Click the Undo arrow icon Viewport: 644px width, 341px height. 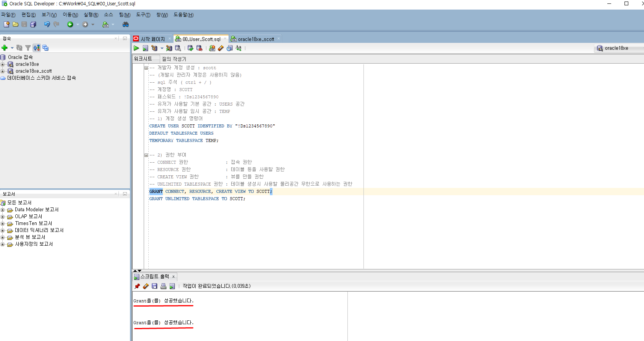pyautogui.click(x=47, y=24)
